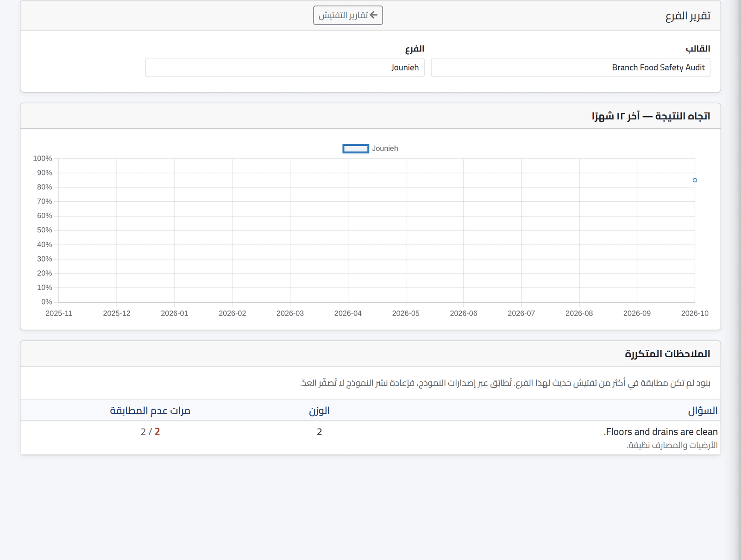Viewport: 741px width, 560px height.
Task: Click the تقرير الفرع page title
Action: coord(688,16)
